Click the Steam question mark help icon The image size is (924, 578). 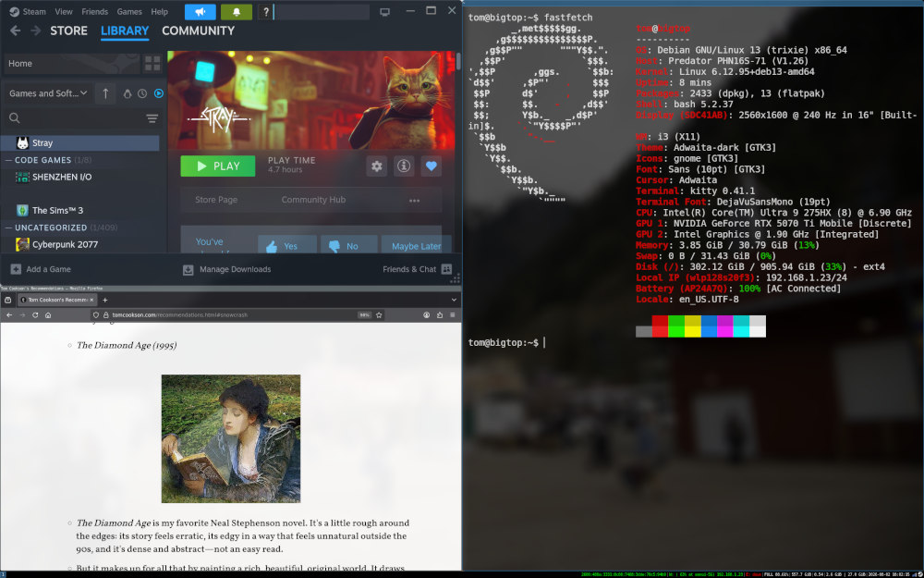(x=266, y=12)
